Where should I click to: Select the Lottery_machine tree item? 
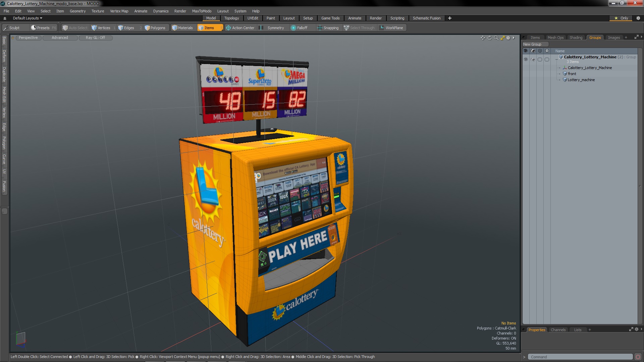coord(581,80)
